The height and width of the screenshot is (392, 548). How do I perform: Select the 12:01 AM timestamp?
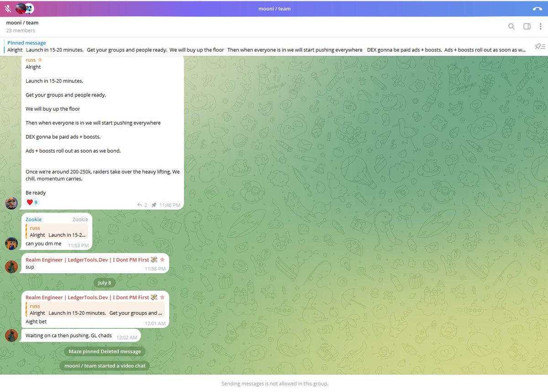click(x=155, y=323)
